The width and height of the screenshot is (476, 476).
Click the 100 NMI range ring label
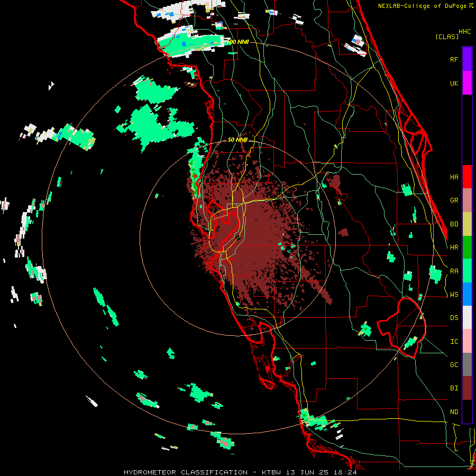[237, 42]
